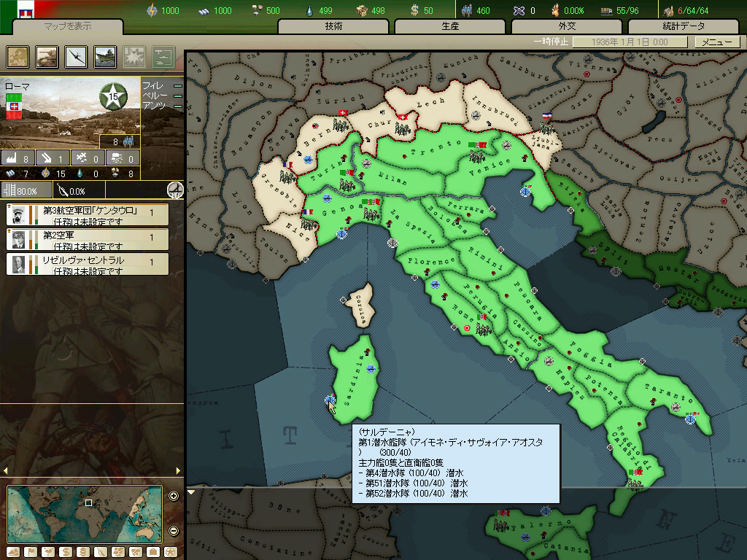Screen dimensions: 747x560
Task: Select the fleet icon near Taranto
Action: (x=690, y=419)
